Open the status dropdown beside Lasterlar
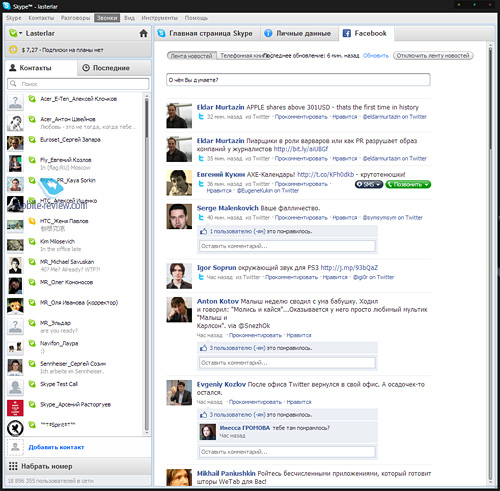The width and height of the screenshot is (500, 491). point(21,33)
